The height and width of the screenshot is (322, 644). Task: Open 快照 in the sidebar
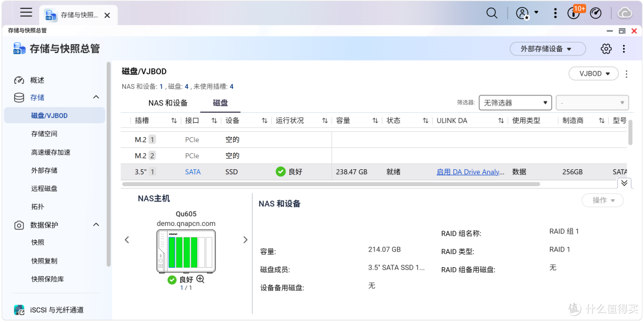(38, 242)
